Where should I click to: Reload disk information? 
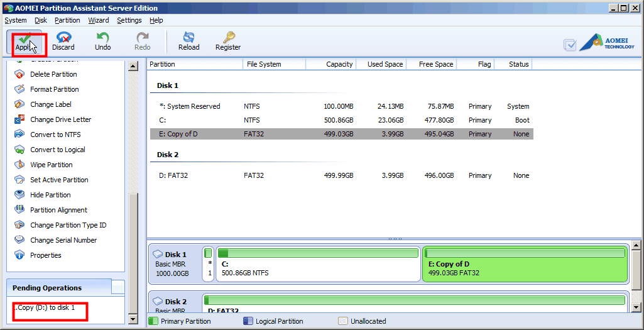click(x=189, y=42)
